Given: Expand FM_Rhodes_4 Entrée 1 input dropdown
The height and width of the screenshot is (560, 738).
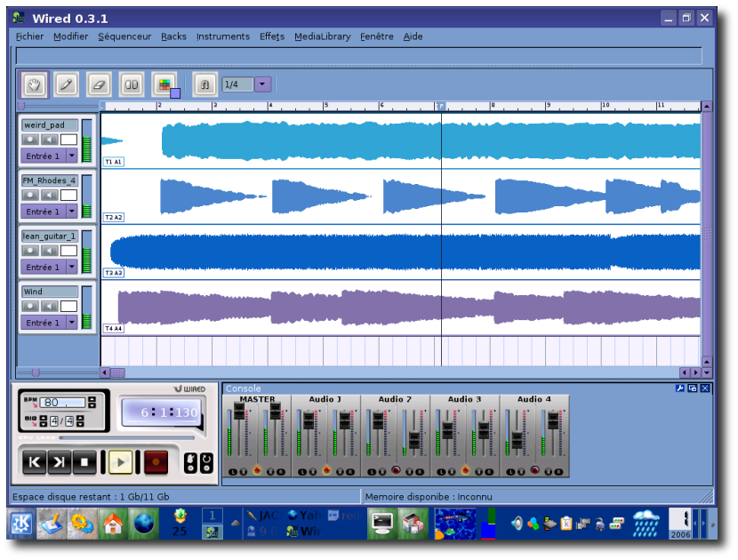Looking at the screenshot, I should pyautogui.click(x=71, y=212).
